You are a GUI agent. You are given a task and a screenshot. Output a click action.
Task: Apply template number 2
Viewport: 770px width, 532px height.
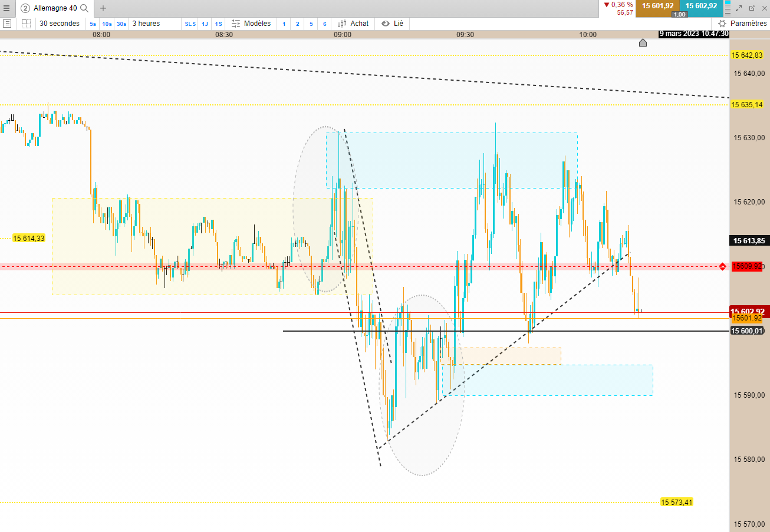click(x=297, y=24)
